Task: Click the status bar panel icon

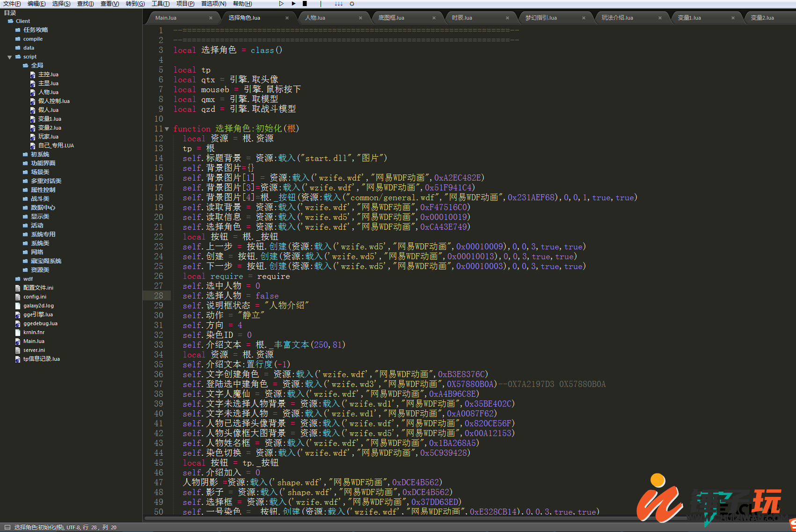Action: (x=7, y=527)
